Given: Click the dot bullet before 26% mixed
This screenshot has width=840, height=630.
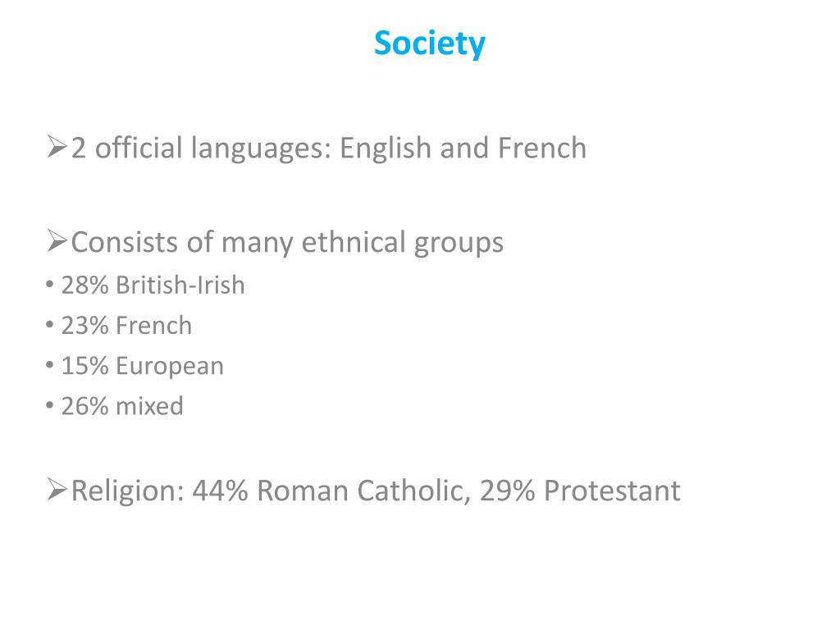Looking at the screenshot, I should point(50,405).
